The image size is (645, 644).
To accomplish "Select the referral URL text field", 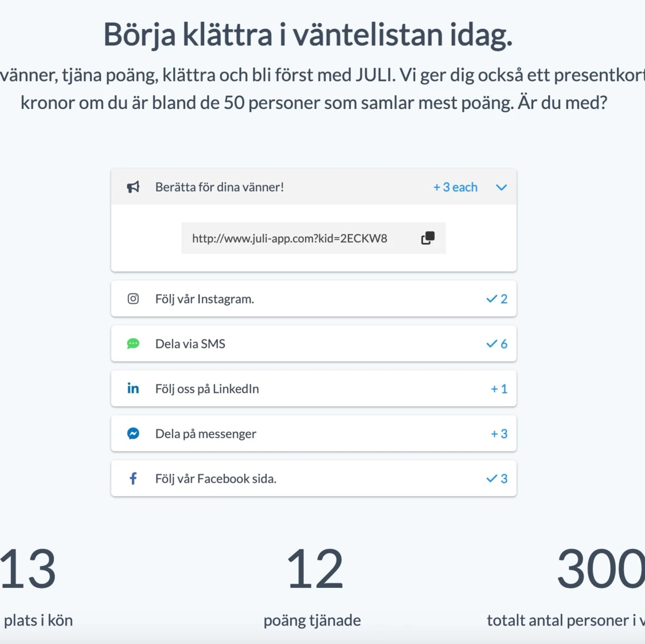I will (290, 239).
